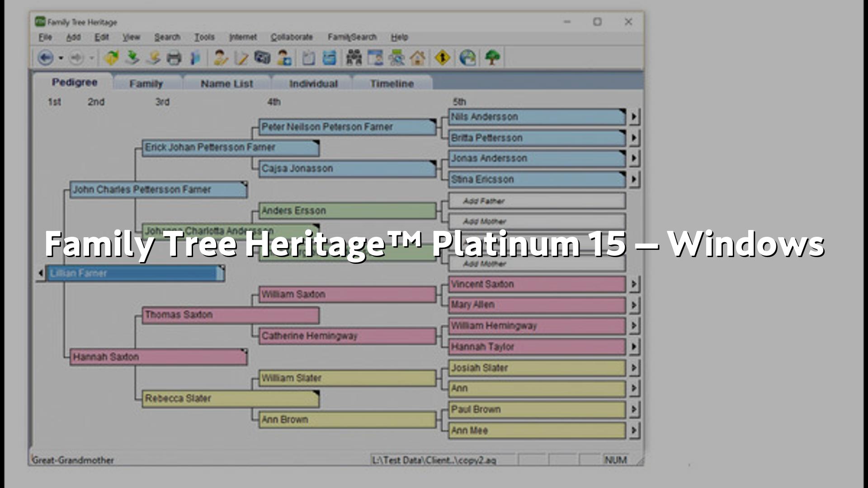Expand ancestors arrow beside William Hemingway

(x=634, y=326)
